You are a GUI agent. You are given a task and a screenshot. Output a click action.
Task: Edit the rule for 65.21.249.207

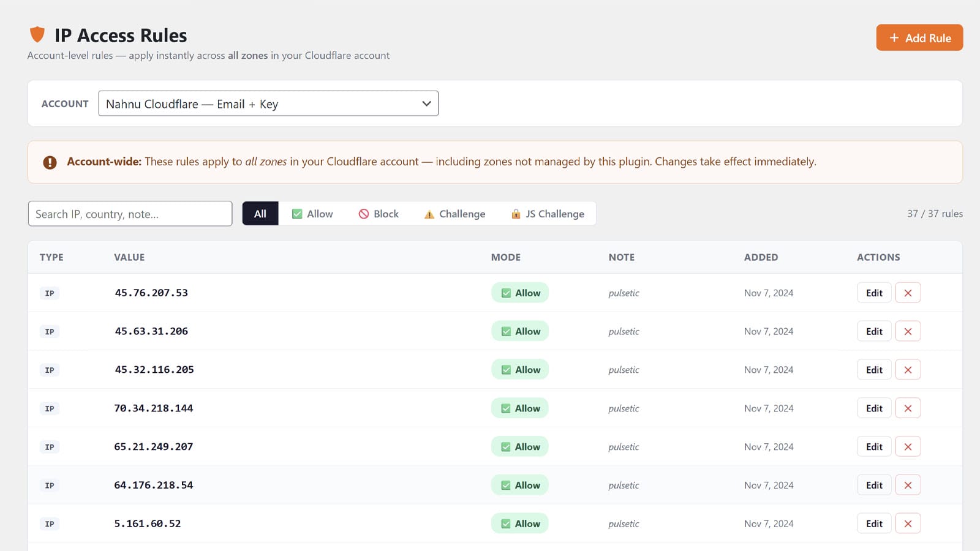(874, 447)
